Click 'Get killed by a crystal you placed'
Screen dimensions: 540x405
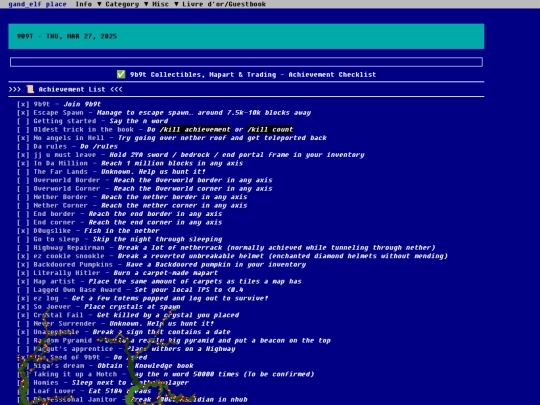pyautogui.click(x=168, y=315)
